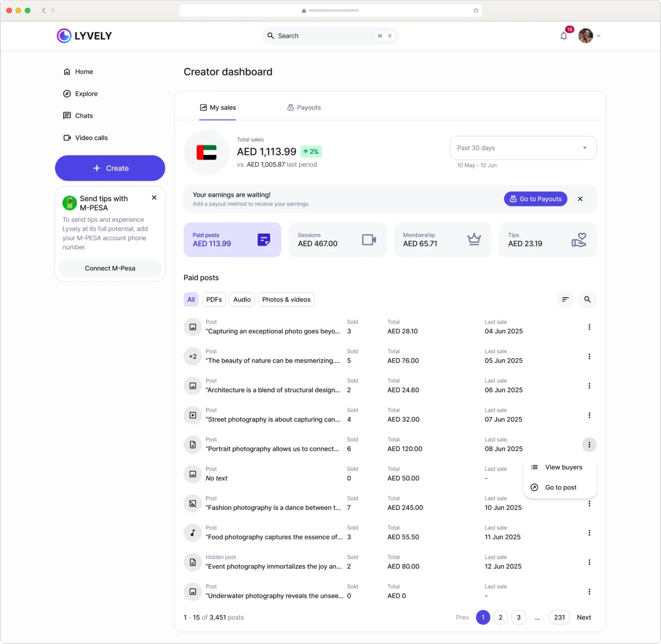Click Connect M-Pesa button
Screen dimensions: 661x644
pos(110,268)
